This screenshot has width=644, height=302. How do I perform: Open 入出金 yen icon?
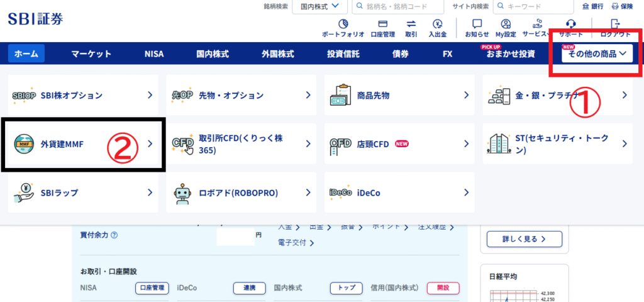(x=438, y=23)
